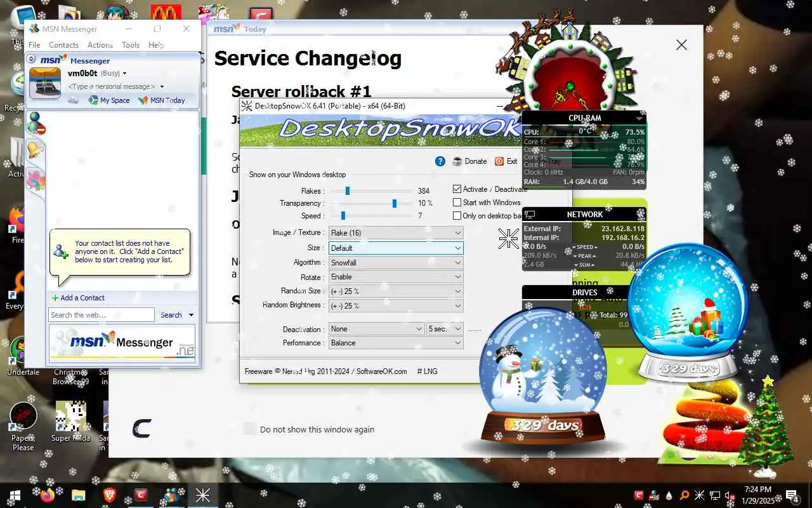Open MSN Messenger Tools menu
This screenshot has height=508, width=812.
pos(131,45)
